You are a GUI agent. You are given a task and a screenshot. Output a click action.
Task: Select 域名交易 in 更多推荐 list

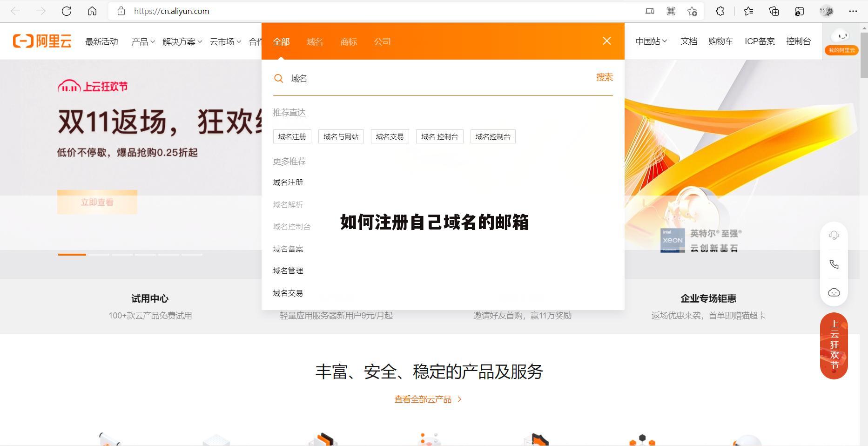tap(288, 293)
